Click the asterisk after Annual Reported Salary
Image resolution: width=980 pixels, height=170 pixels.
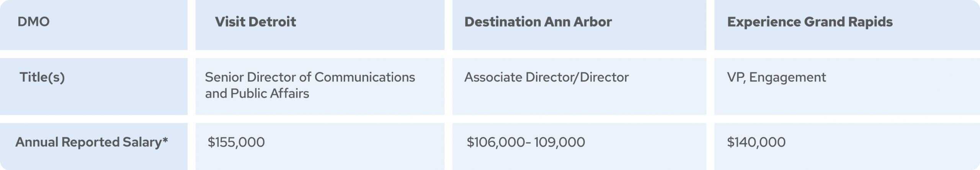(165, 140)
